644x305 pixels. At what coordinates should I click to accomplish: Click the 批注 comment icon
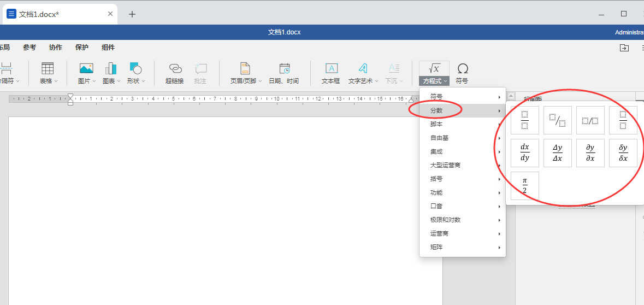point(201,68)
